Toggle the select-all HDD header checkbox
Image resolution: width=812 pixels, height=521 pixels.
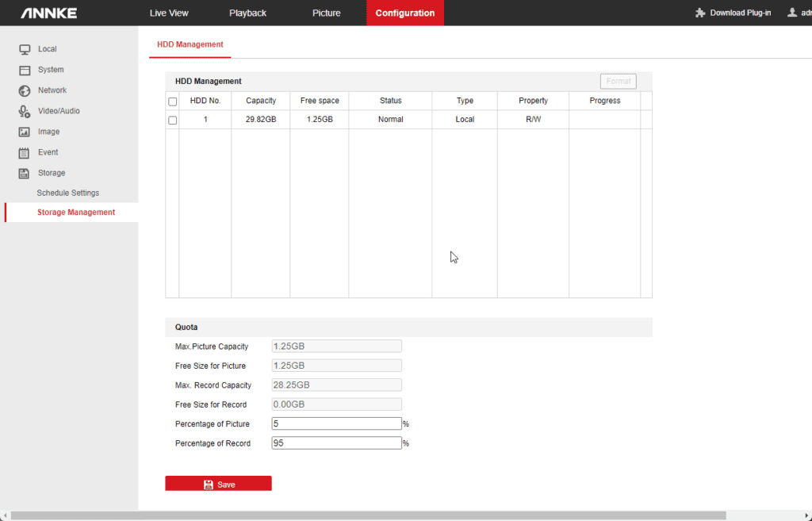tap(172, 102)
